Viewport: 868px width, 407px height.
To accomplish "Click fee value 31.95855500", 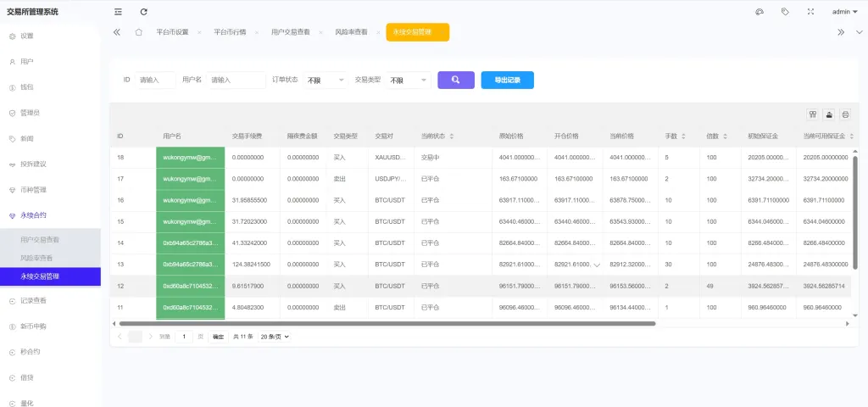I will pos(250,200).
